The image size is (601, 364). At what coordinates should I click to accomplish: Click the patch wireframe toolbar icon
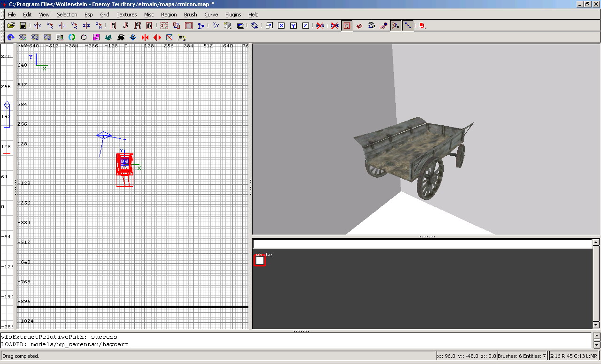click(x=359, y=25)
